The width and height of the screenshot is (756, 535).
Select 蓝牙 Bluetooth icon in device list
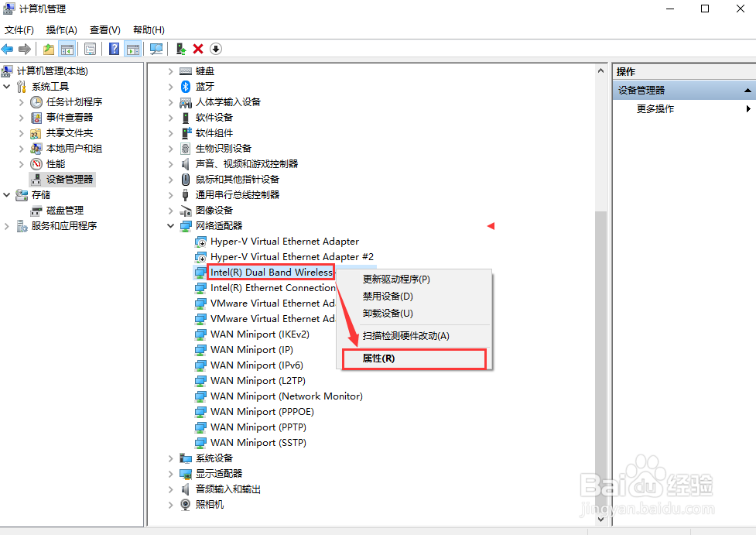tap(186, 87)
